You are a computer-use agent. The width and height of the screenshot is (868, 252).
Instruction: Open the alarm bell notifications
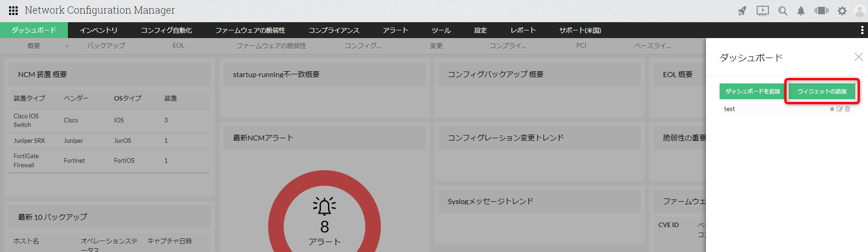click(x=801, y=11)
